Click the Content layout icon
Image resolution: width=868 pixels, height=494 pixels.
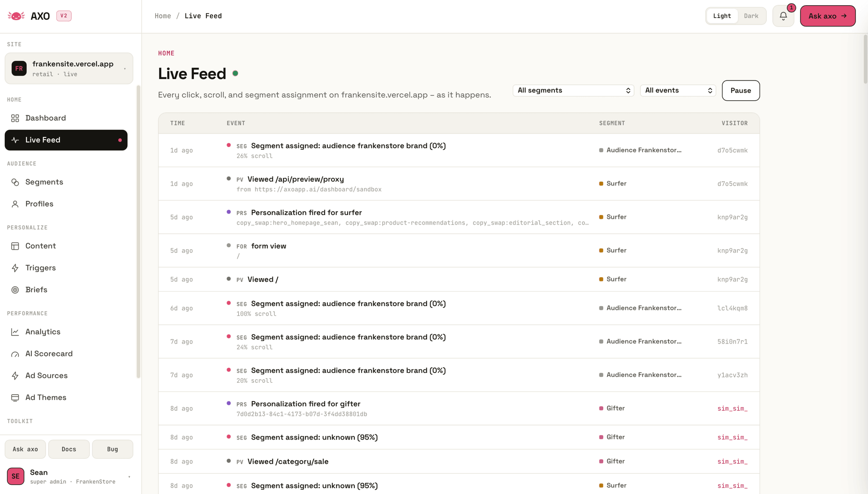point(15,246)
